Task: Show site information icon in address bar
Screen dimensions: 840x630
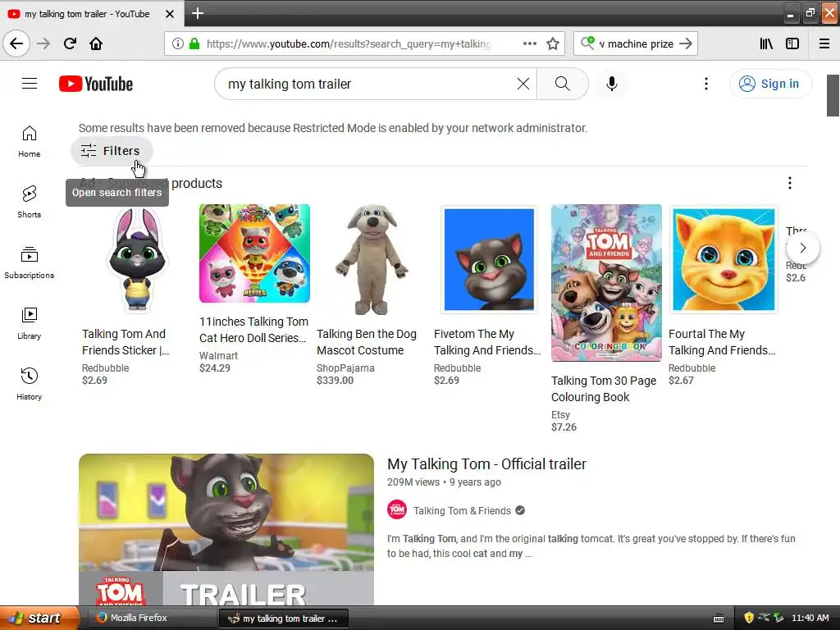Action: 177,43
